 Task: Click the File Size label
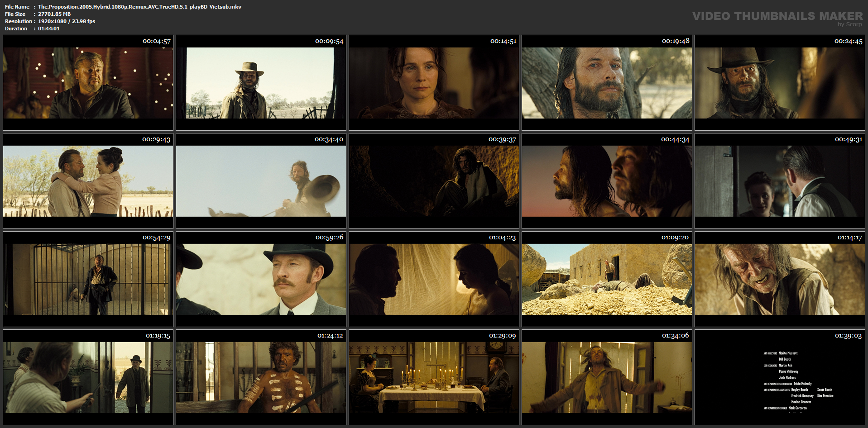(15, 14)
